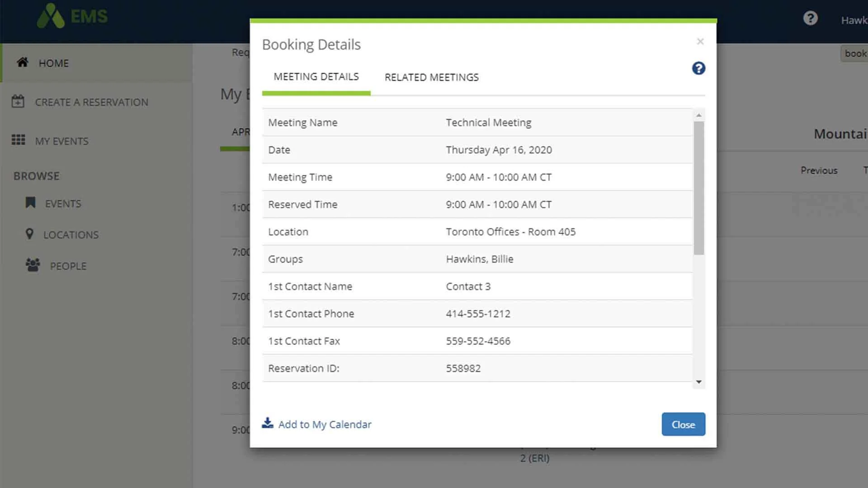This screenshot has height=488, width=868.
Task: Select the Locations pin icon
Action: coord(29,234)
